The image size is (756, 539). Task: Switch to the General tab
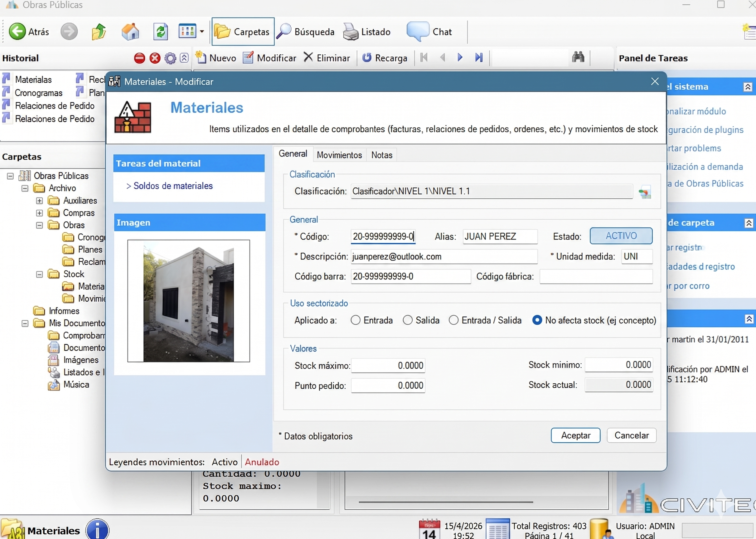[x=293, y=154]
